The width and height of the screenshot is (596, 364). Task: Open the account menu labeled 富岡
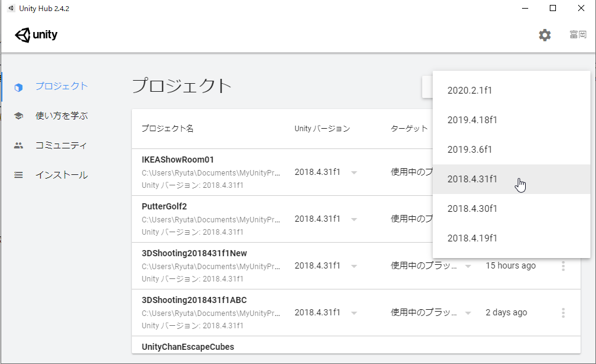(578, 35)
